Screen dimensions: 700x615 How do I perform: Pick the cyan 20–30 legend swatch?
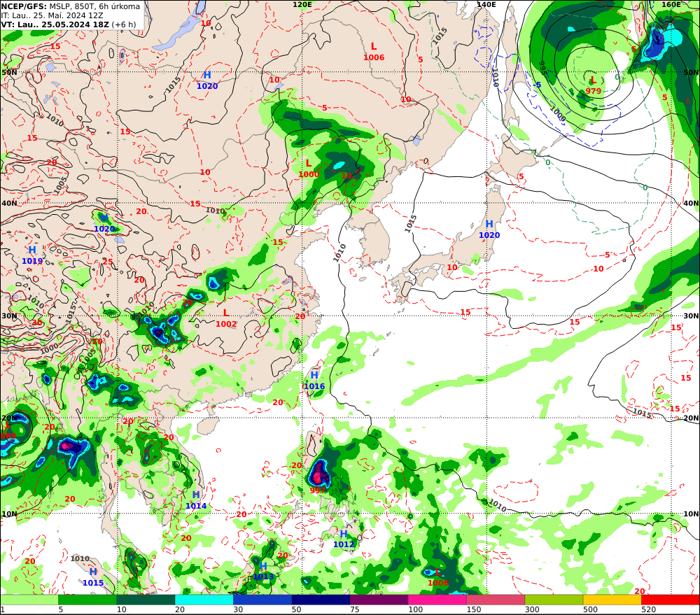pyautogui.click(x=204, y=600)
